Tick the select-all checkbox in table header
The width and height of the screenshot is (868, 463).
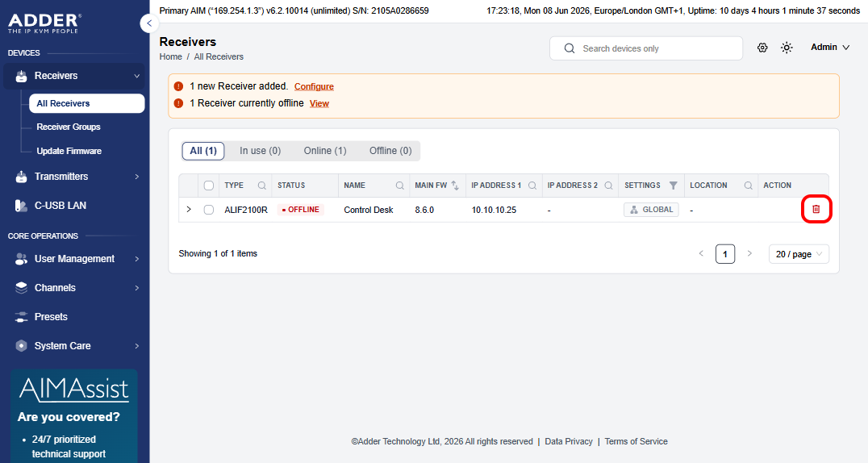click(209, 186)
